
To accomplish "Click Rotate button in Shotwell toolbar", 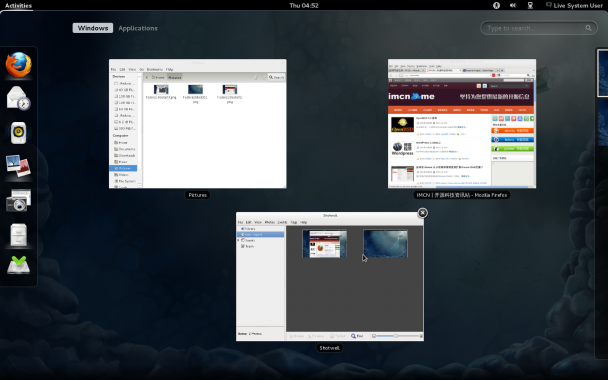I will (x=296, y=336).
